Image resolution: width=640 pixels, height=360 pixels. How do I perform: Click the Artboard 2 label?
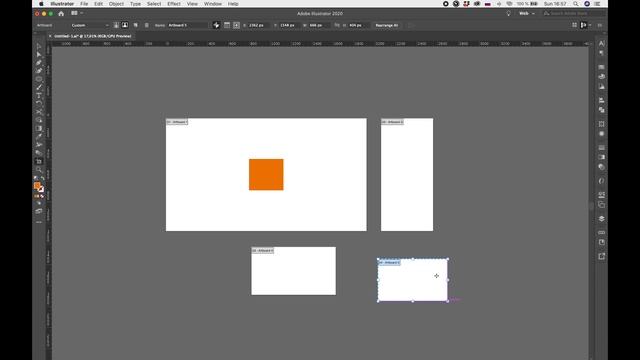pyautogui.click(x=392, y=122)
